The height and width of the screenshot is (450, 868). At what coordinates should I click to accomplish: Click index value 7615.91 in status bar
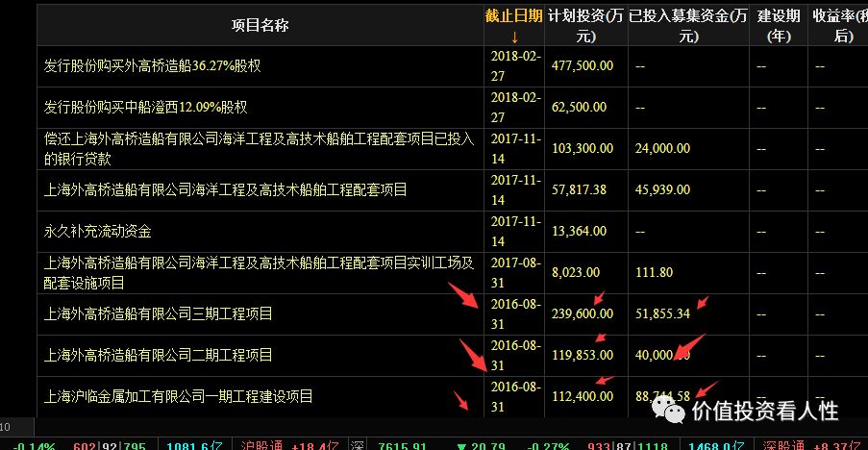coord(402,445)
